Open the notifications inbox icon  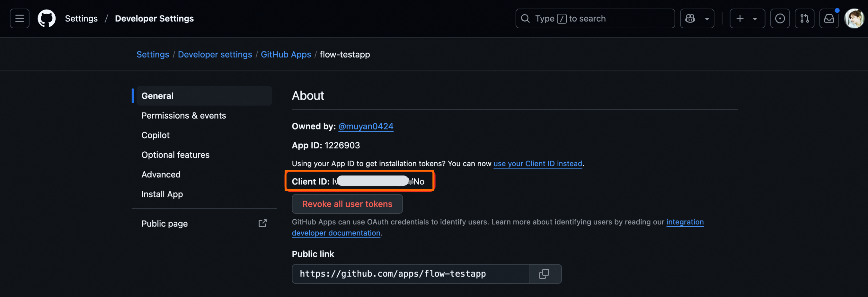[x=829, y=19]
